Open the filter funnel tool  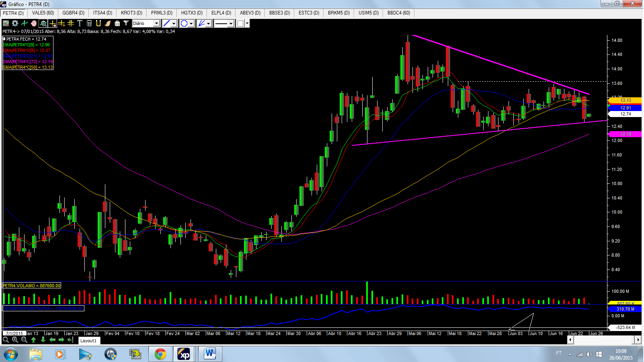point(126,23)
